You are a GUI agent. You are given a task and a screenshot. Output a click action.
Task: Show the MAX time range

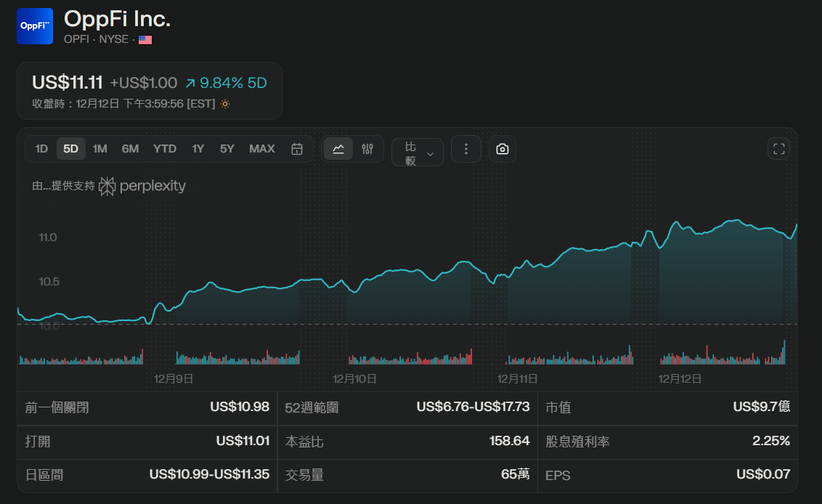tap(262, 149)
